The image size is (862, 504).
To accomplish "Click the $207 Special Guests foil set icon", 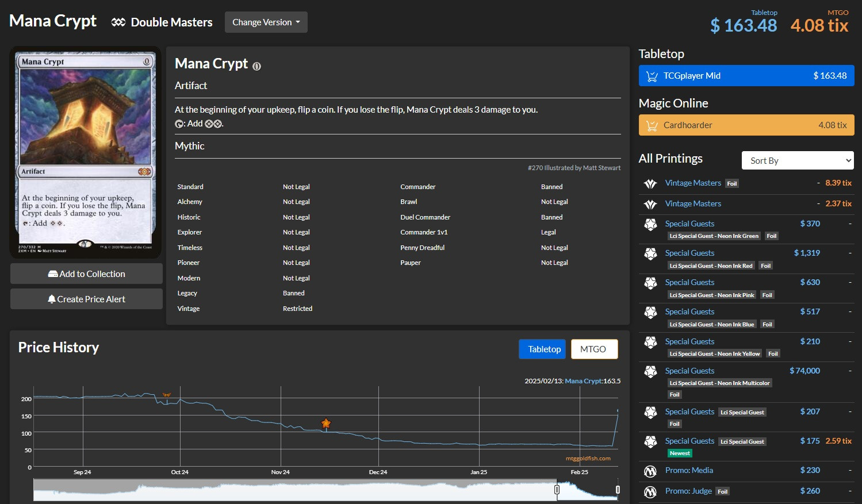I will (650, 413).
